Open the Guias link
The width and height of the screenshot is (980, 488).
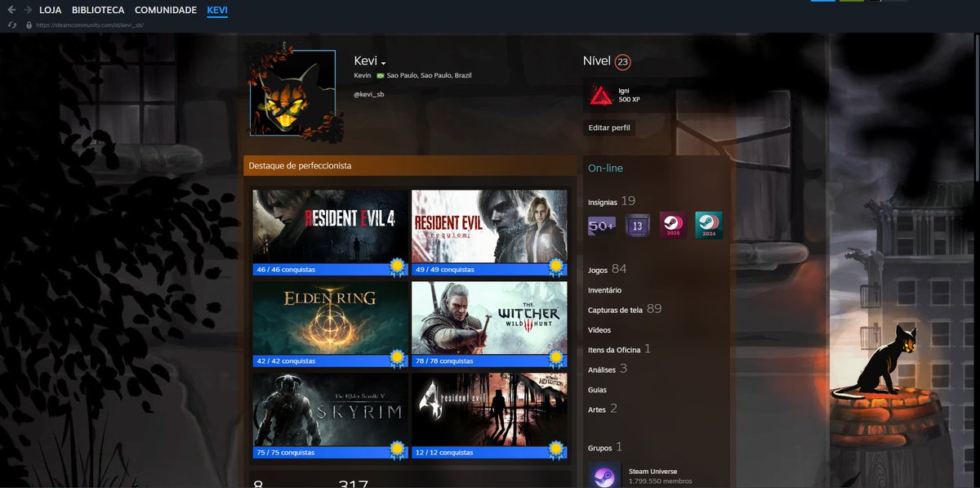[598, 390]
